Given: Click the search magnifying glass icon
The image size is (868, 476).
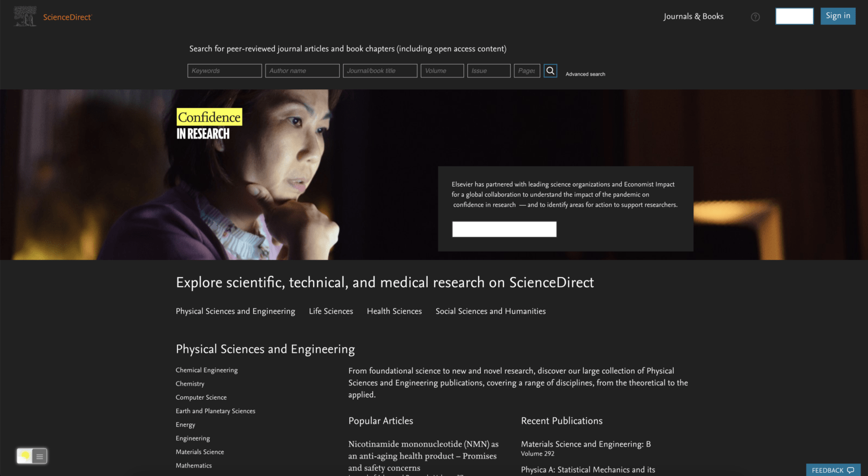Looking at the screenshot, I should [550, 70].
